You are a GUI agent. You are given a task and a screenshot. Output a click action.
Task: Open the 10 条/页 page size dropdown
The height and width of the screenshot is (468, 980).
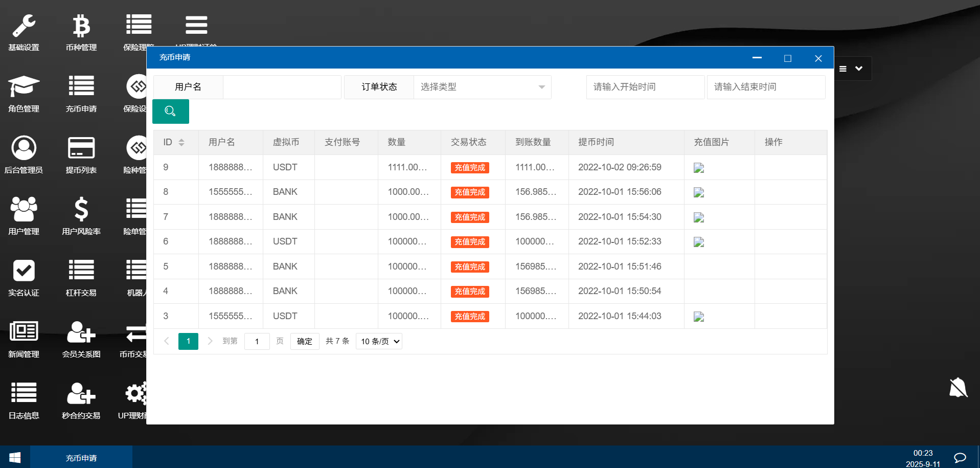379,341
